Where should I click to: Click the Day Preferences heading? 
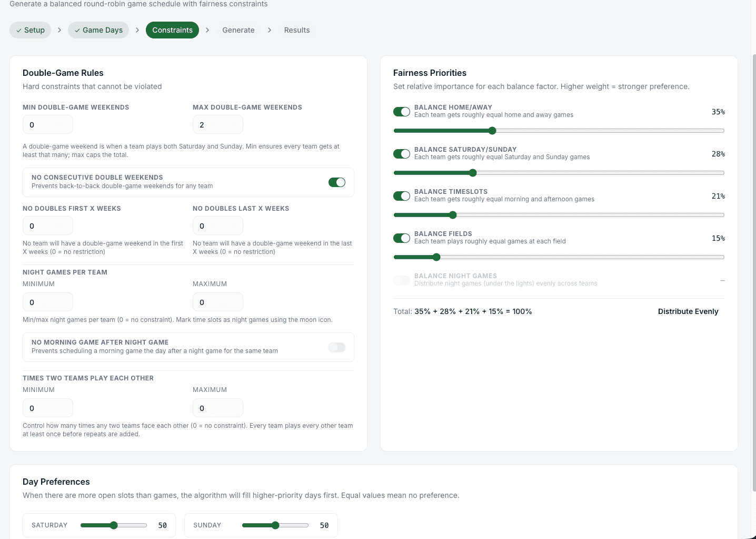tap(56, 482)
